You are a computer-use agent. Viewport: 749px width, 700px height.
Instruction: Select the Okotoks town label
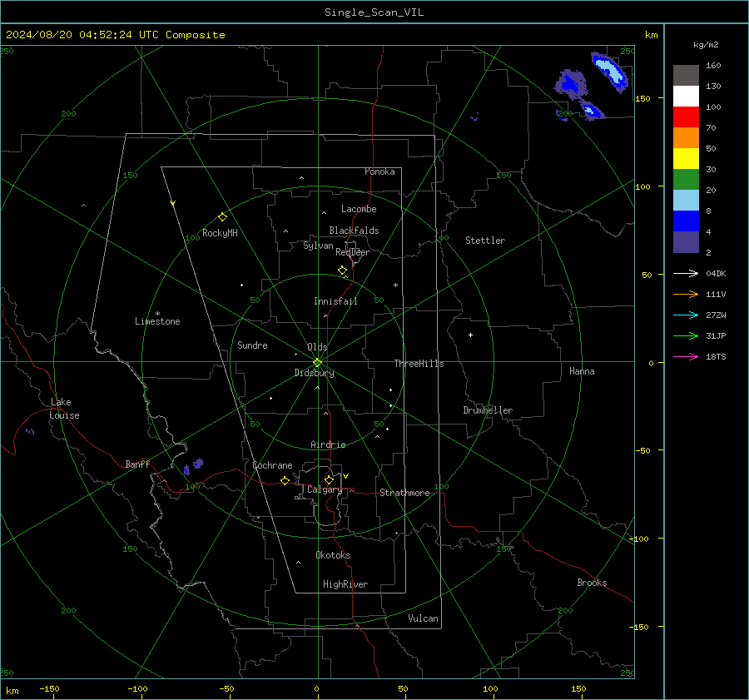click(333, 555)
